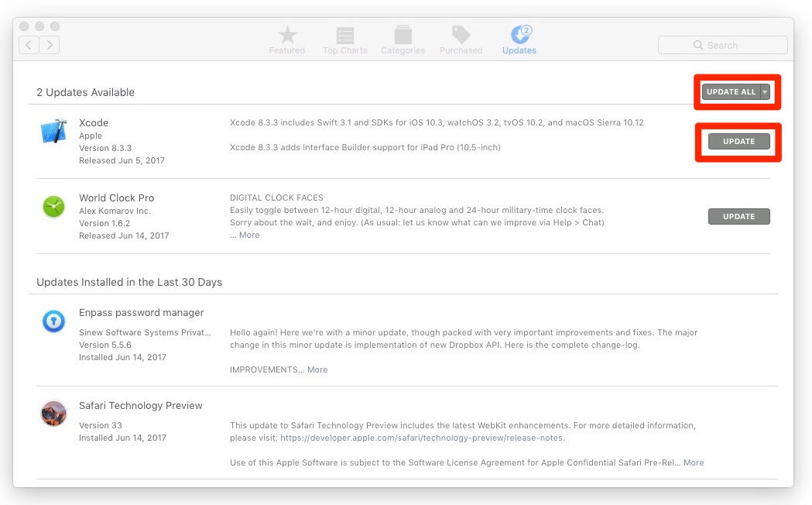
Task: Open the Featured star icon
Action: tap(287, 36)
